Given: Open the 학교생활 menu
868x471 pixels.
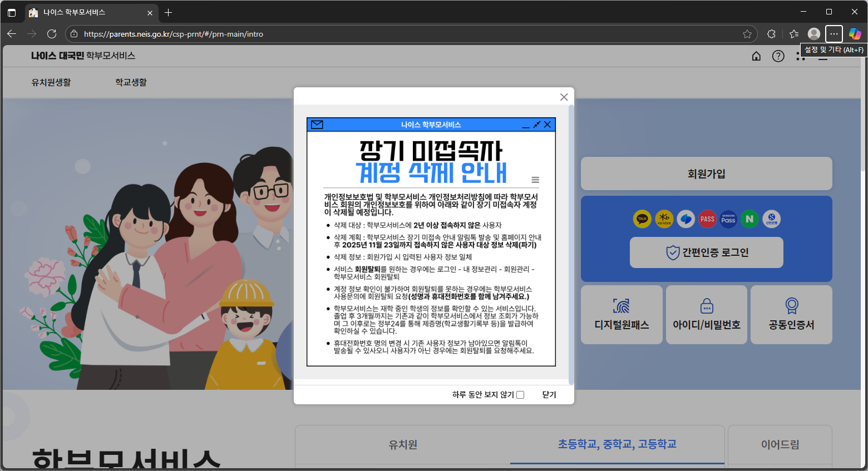Looking at the screenshot, I should click(x=131, y=82).
